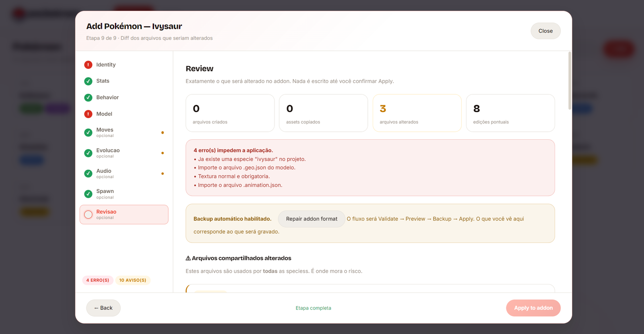The height and width of the screenshot is (334, 644).
Task: Click the empty circle icon beside Revisao
Action: [88, 215]
